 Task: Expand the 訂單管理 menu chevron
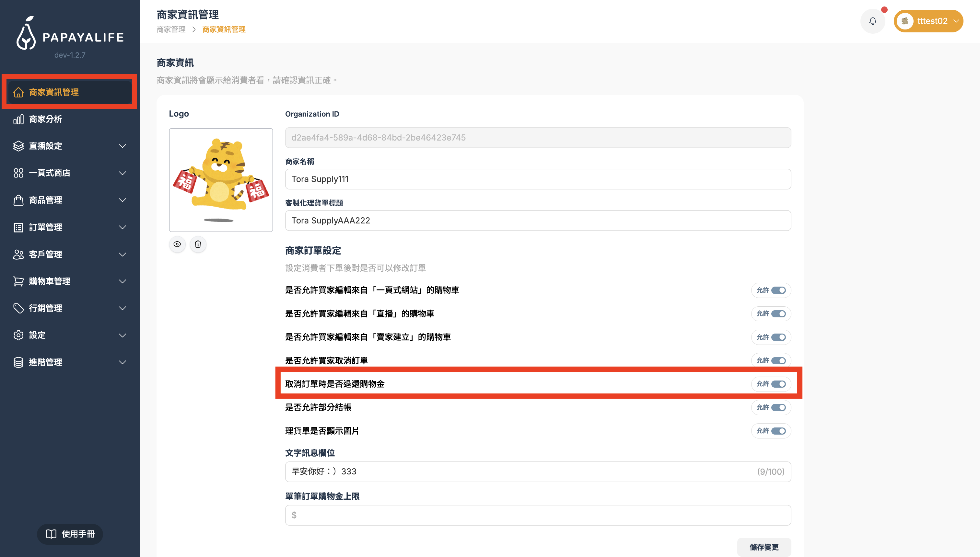[x=122, y=227]
